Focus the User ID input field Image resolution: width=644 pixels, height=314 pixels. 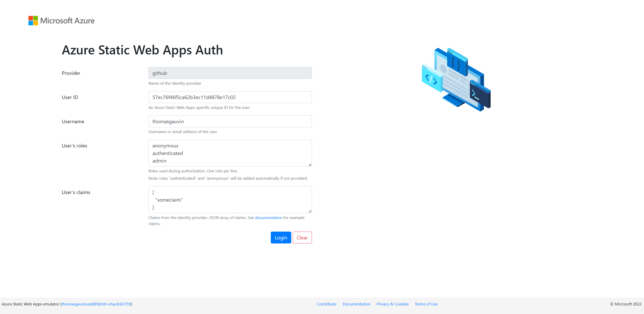point(230,97)
